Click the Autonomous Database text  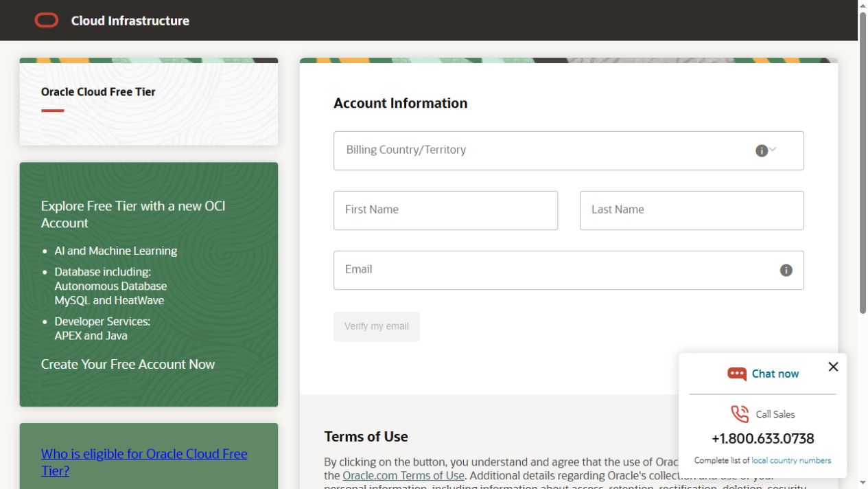(110, 286)
